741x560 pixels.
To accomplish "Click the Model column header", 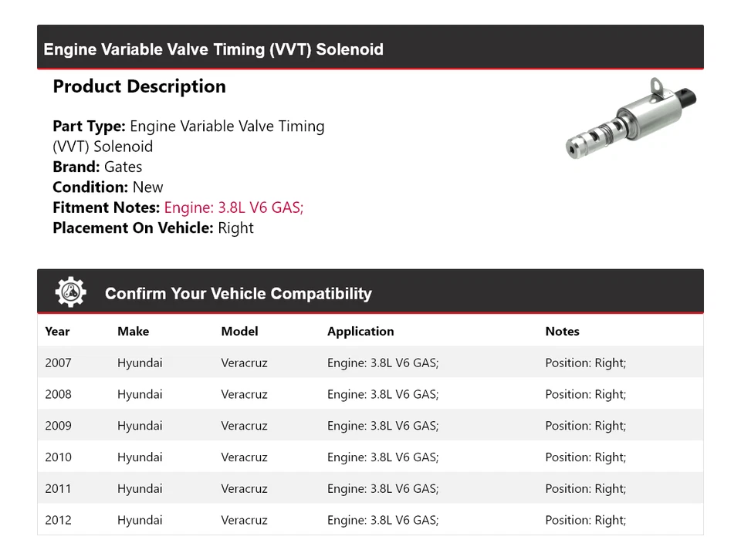I will 239,332.
